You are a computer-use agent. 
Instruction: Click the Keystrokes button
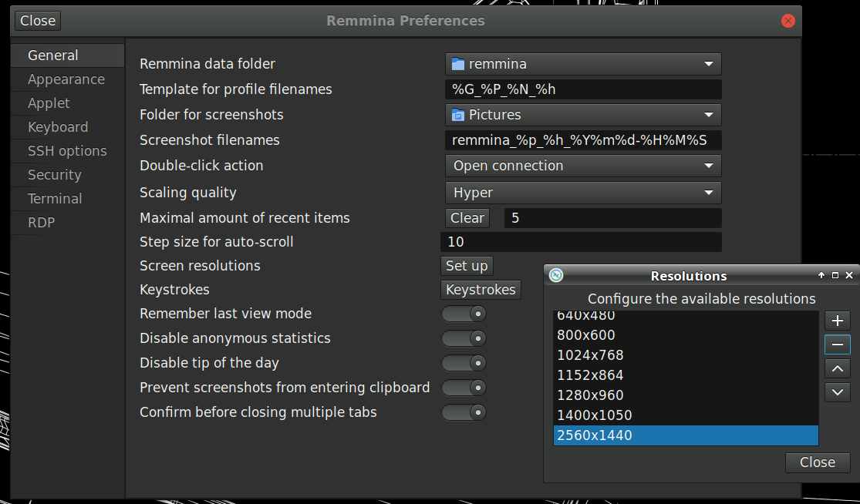point(481,290)
